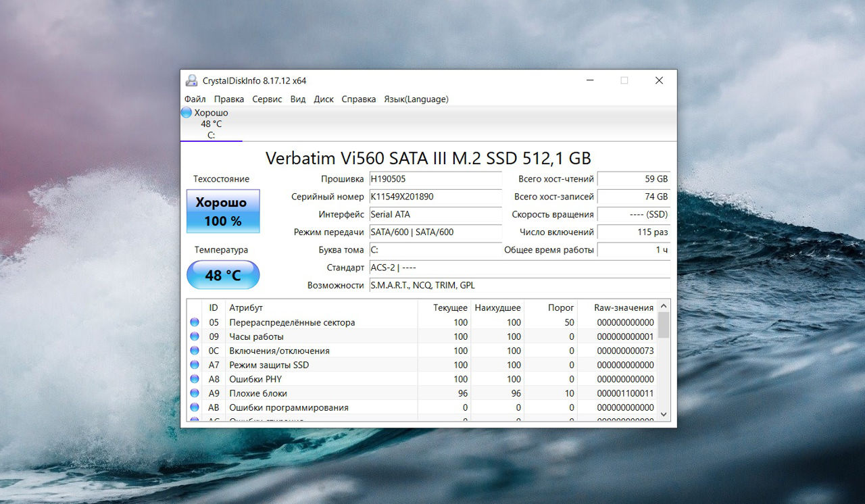This screenshot has height=504, width=865.
Task: Click the Текущее column header
Action: tap(444, 307)
